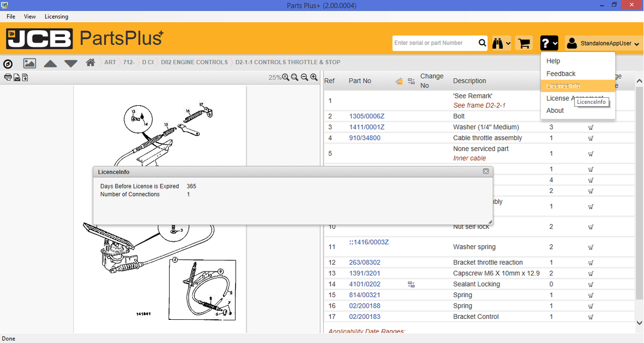
Task: Add Sealant Locking to cart
Action: 591,285
